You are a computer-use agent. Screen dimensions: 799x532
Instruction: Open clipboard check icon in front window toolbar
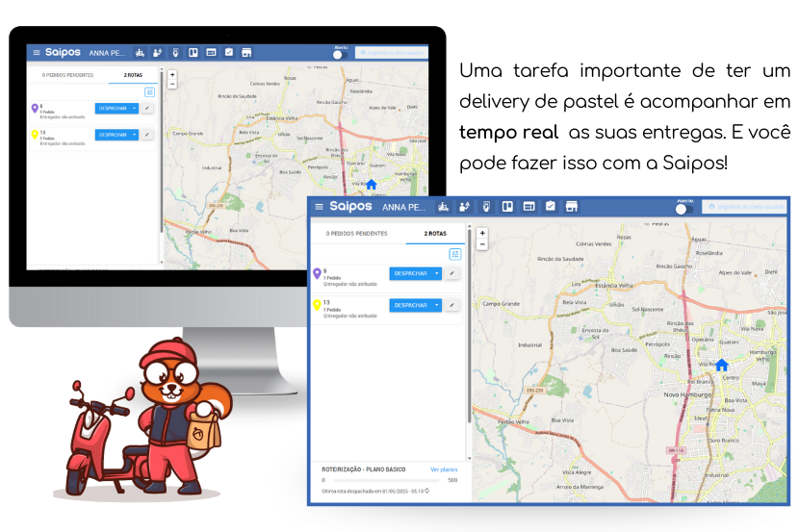(551, 206)
